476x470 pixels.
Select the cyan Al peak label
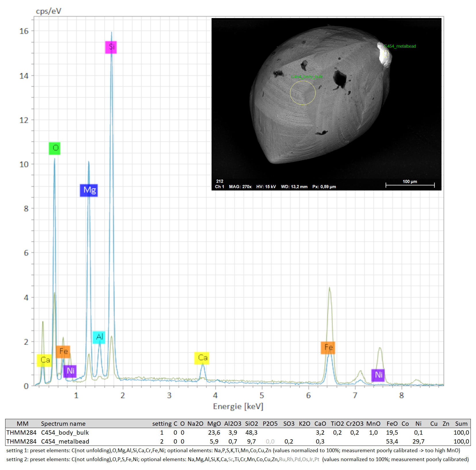99,337
